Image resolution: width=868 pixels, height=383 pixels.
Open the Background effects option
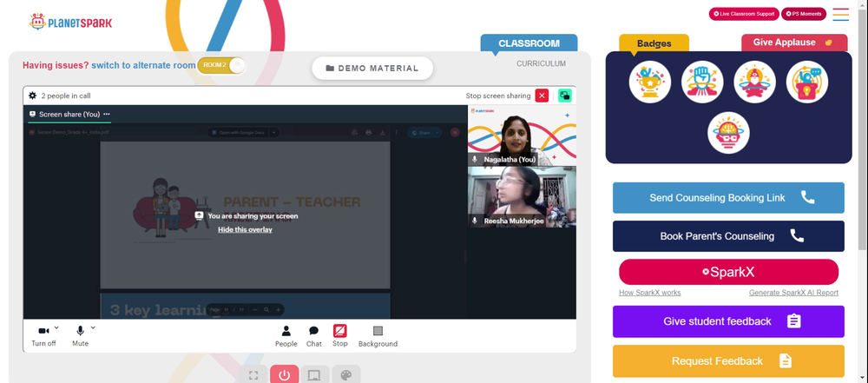[x=378, y=336]
